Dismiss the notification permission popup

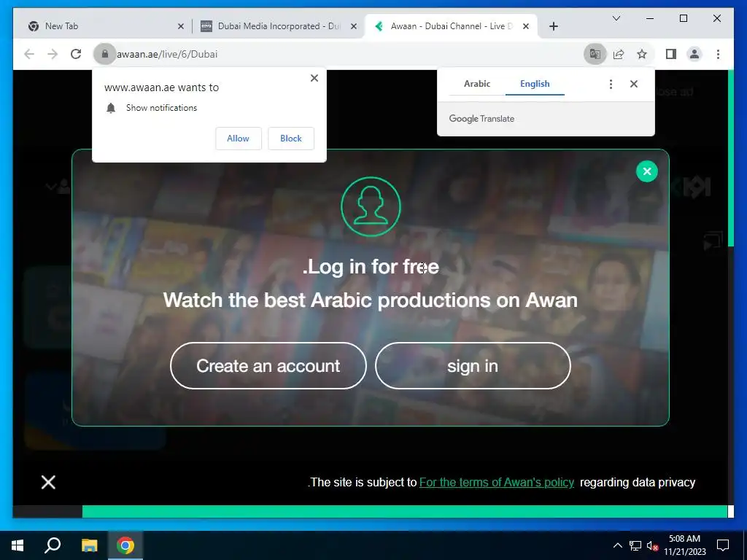[314, 78]
